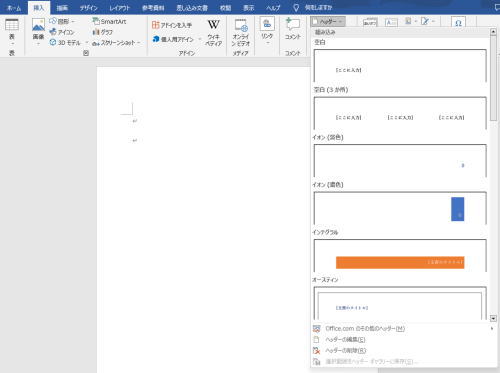Choose ヘッダーの削除 from the menu
Screen dimensions: 500x373
coord(345,350)
